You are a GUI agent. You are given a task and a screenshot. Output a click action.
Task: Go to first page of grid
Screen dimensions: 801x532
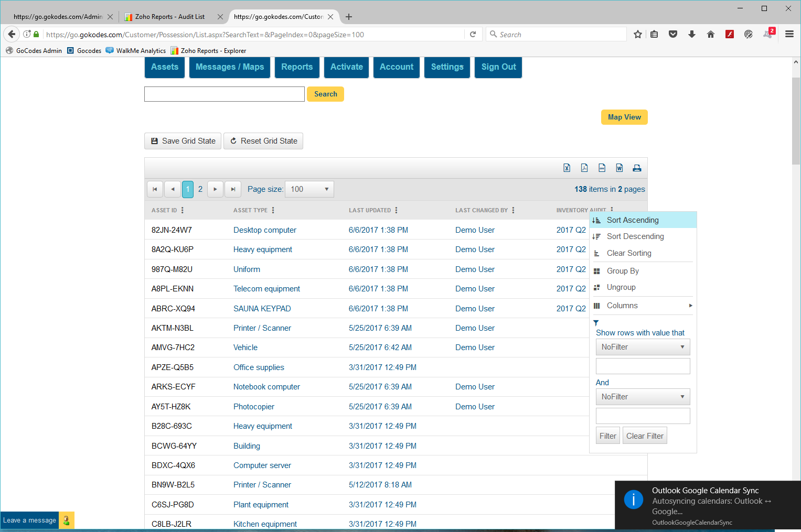click(155, 189)
